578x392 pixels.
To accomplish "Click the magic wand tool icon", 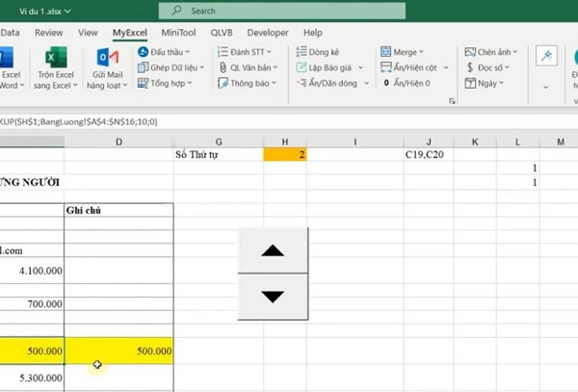I will click(546, 56).
